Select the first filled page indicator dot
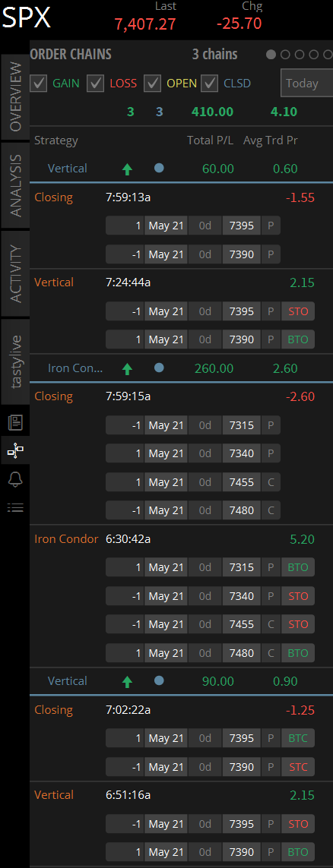Screen dimensions: 333x868 click(x=271, y=54)
